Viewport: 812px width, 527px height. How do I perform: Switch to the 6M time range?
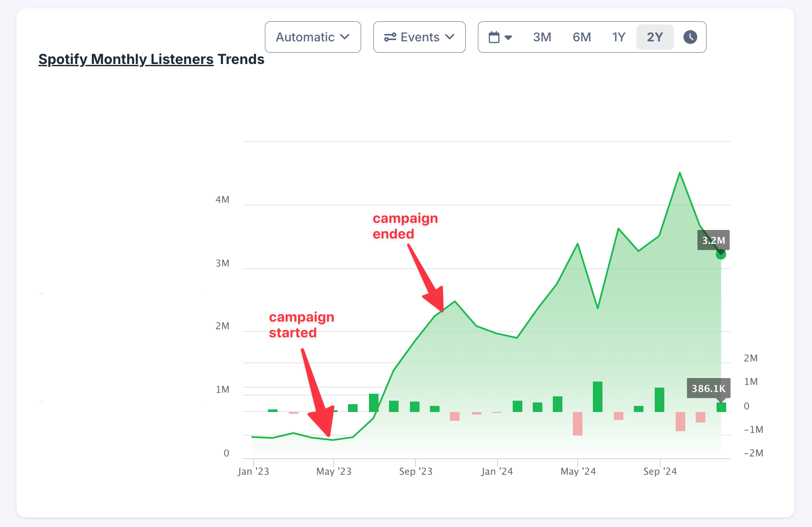coord(582,37)
